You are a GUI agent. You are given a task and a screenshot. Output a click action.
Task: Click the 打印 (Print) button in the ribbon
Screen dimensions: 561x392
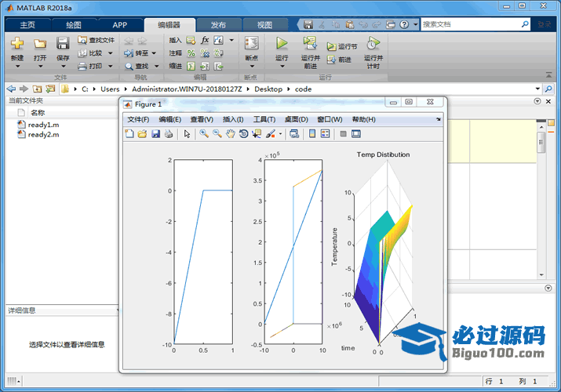pos(90,66)
